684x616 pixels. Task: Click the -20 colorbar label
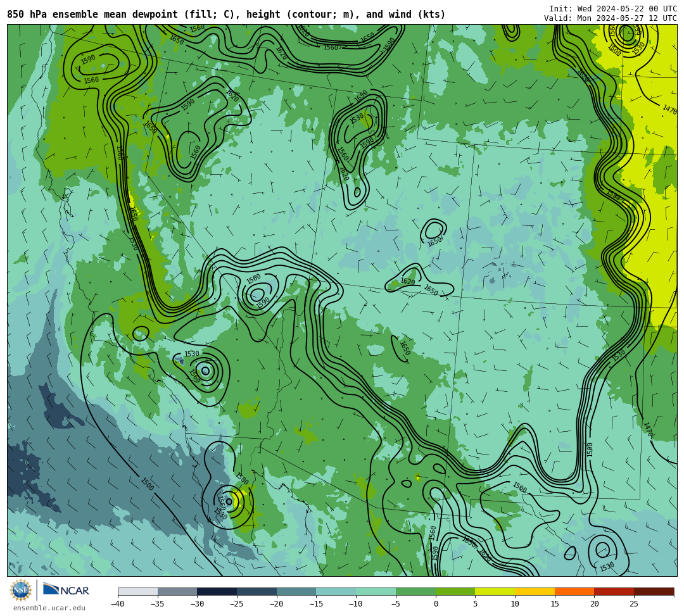pyautogui.click(x=277, y=604)
